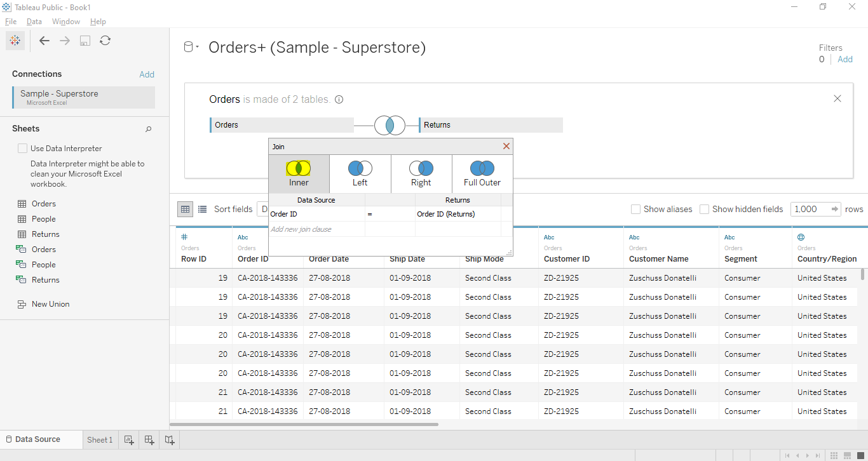Select Returns named range with green icon
868x461 pixels.
tap(45, 280)
